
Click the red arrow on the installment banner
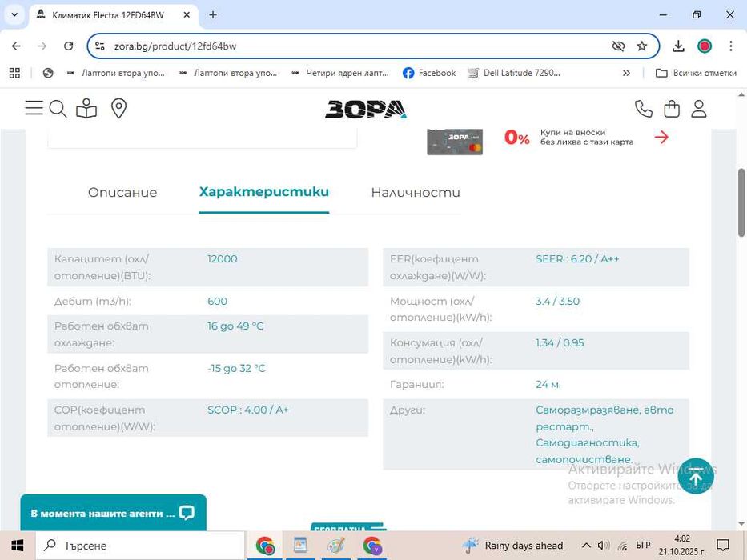(661, 137)
